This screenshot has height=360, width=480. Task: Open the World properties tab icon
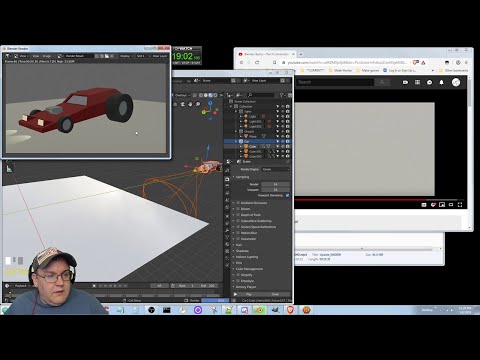click(227, 208)
